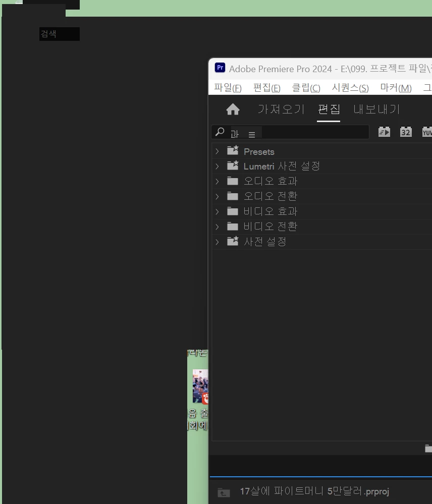This screenshot has width=432, height=504.
Task: Open the 파일(F) menu
Action: coord(228,88)
